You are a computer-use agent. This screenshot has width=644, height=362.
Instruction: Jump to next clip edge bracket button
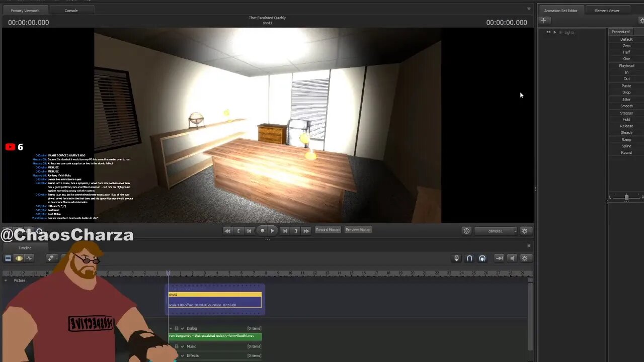pos(295,231)
